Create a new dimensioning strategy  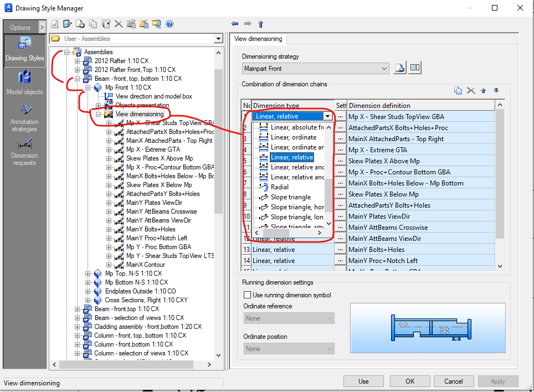400,68
